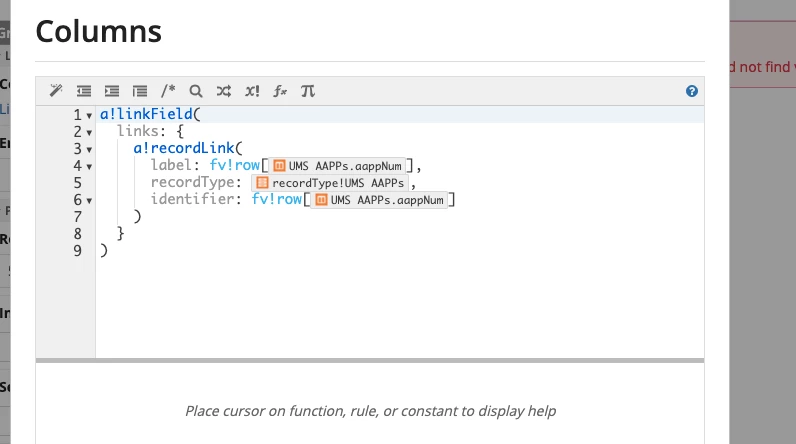Toggle comment with the /* icon
The image size is (796, 444).
tap(168, 91)
